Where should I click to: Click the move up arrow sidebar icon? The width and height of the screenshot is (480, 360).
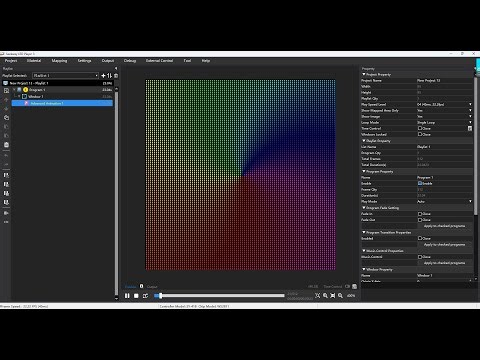[x=6, y=100]
